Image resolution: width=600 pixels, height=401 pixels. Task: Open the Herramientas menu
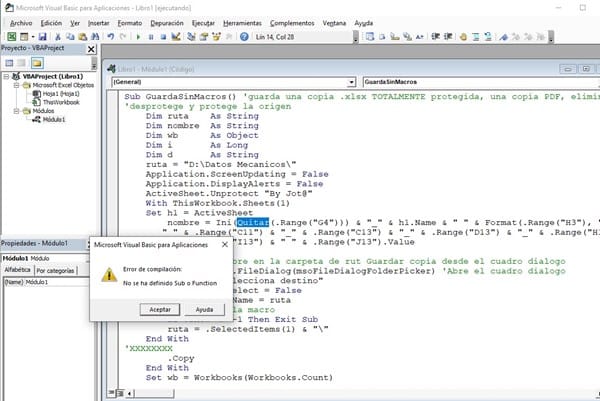pyautogui.click(x=242, y=21)
